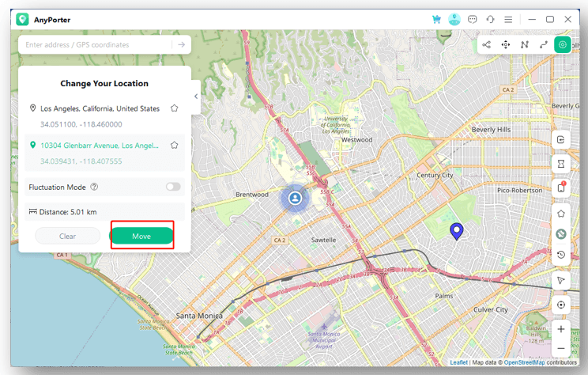
Task: Click coordinates 34.039431, -118.407555
Action: (81, 161)
